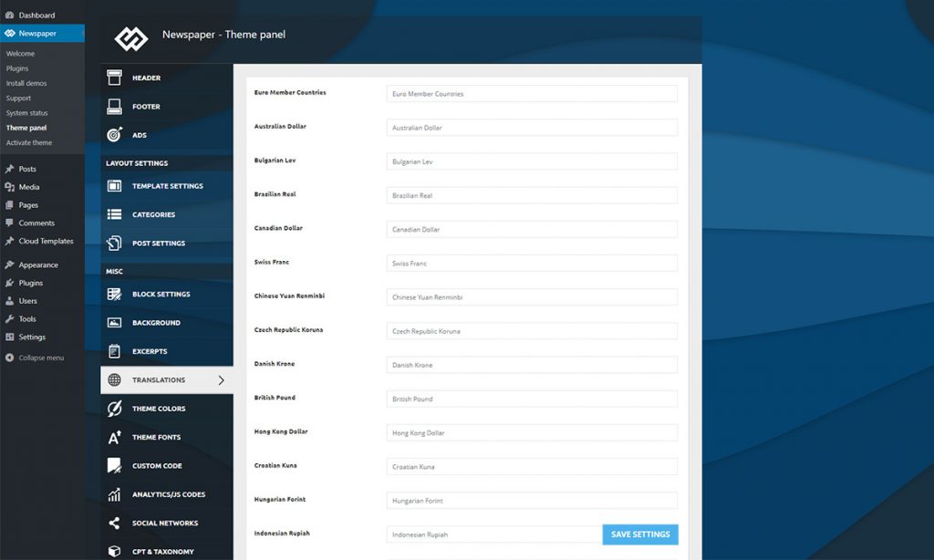This screenshot has width=934, height=560.
Task: Focus the British Pound input field
Action: coord(532,399)
